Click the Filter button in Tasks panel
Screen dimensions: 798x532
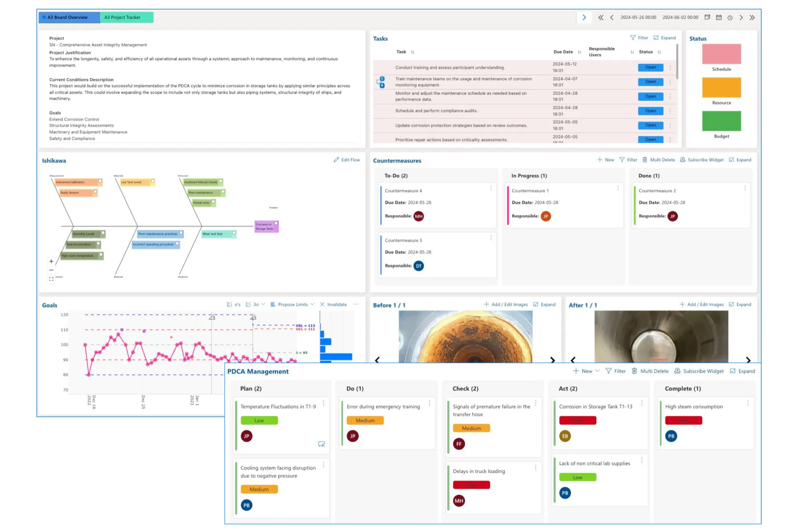coord(639,38)
